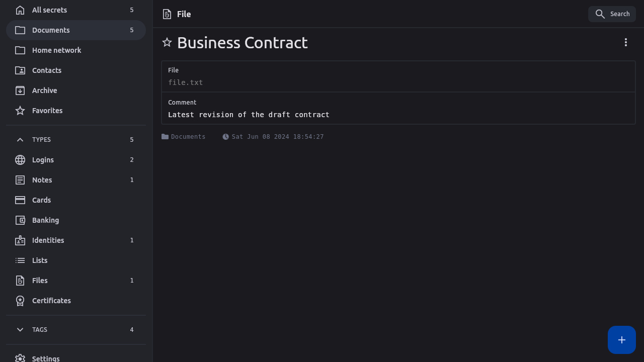Expand the TAGS section
This screenshot has width=644, height=362.
click(20, 330)
